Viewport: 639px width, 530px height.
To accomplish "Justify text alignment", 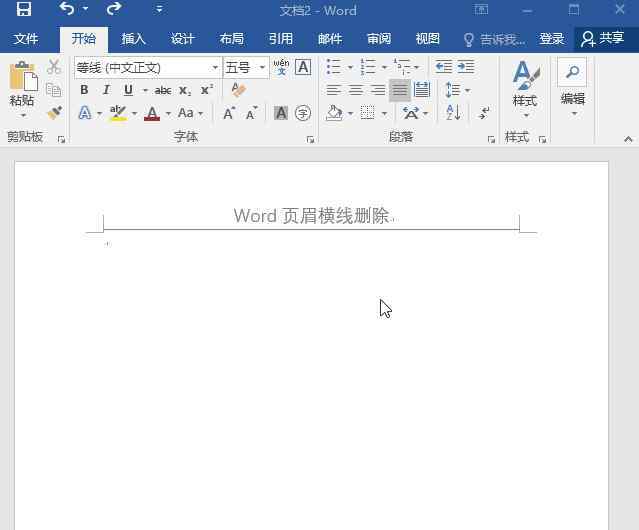I will click(400, 90).
